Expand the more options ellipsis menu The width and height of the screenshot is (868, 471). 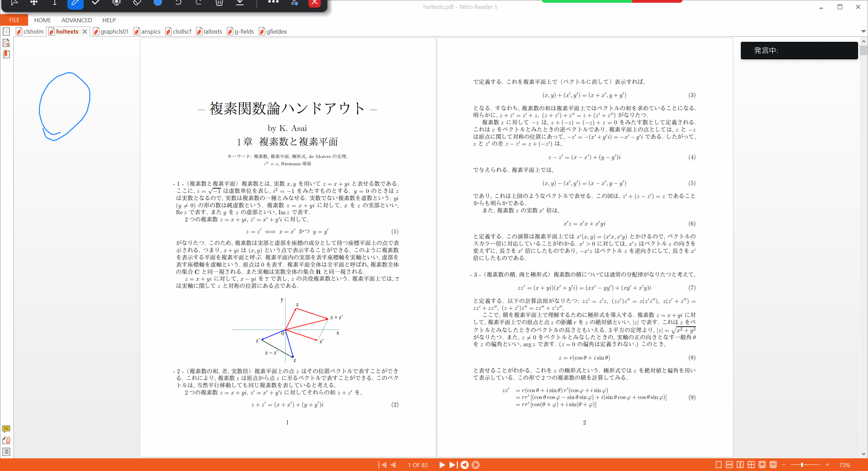click(x=273, y=3)
